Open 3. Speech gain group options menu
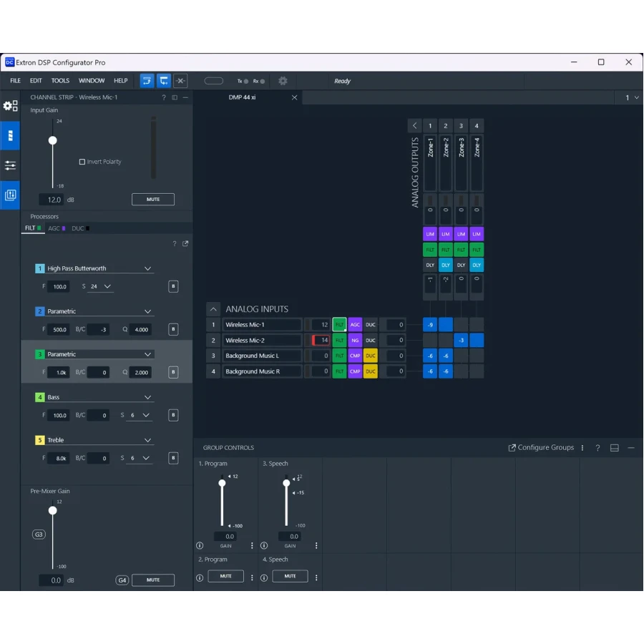The width and height of the screenshot is (644, 644). tap(316, 545)
